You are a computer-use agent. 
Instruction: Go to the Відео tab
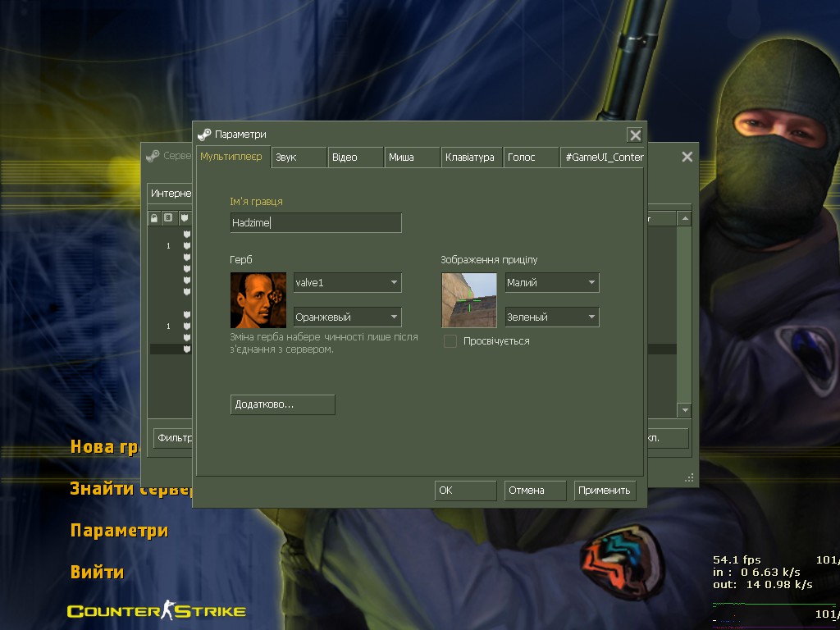point(356,157)
